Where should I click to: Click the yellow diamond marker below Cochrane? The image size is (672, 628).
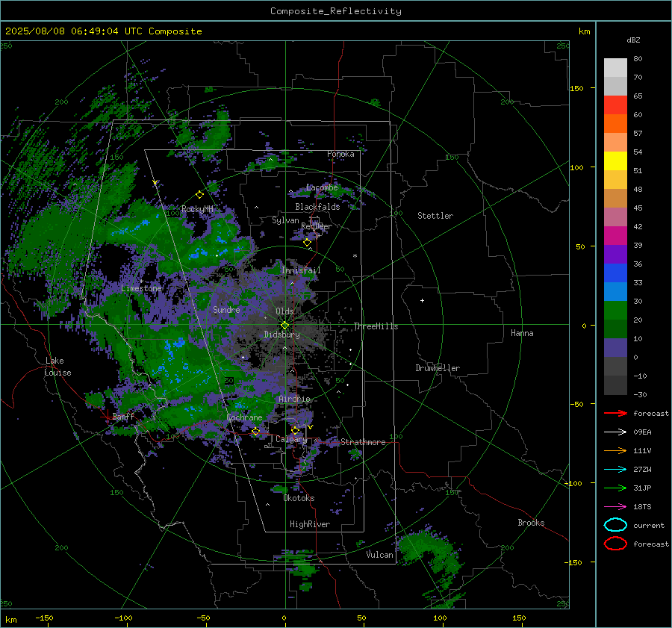click(255, 432)
